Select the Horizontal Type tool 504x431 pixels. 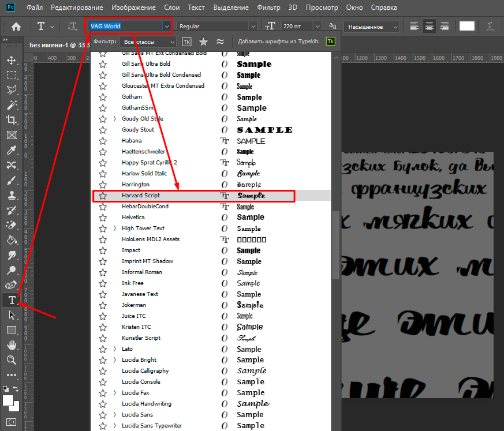click(12, 300)
